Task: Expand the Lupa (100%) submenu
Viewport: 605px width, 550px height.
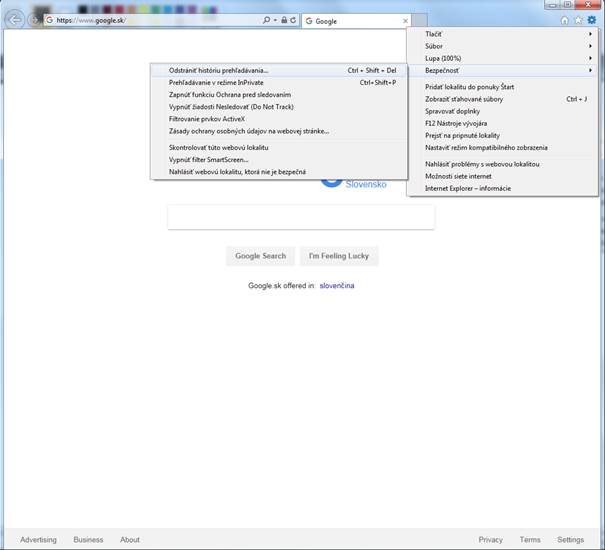Action: [502, 58]
